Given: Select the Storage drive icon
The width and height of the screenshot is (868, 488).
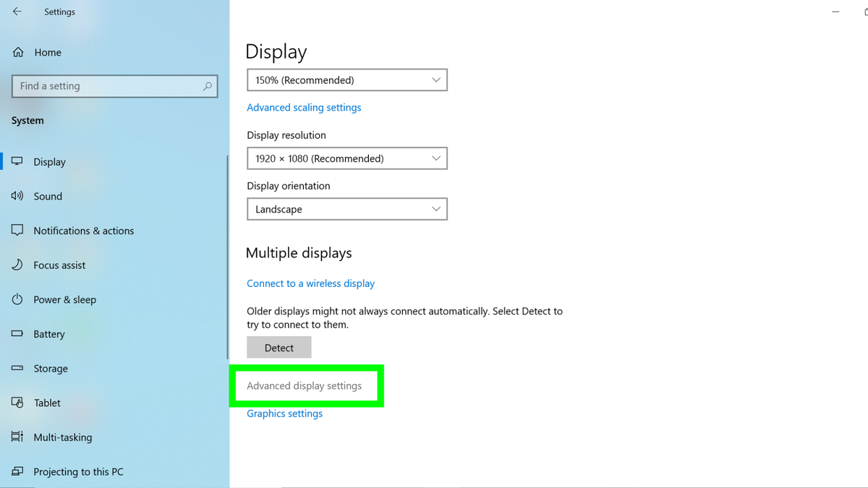Looking at the screenshot, I should tap(17, 368).
